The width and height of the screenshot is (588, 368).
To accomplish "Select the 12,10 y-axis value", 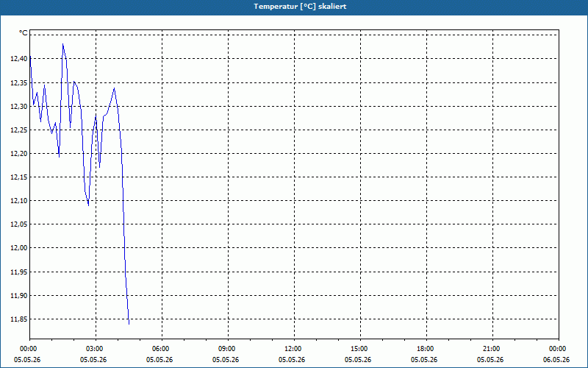I will [19, 201].
